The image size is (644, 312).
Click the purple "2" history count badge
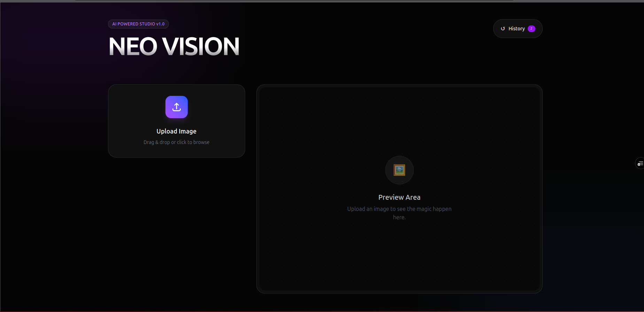[x=531, y=29]
